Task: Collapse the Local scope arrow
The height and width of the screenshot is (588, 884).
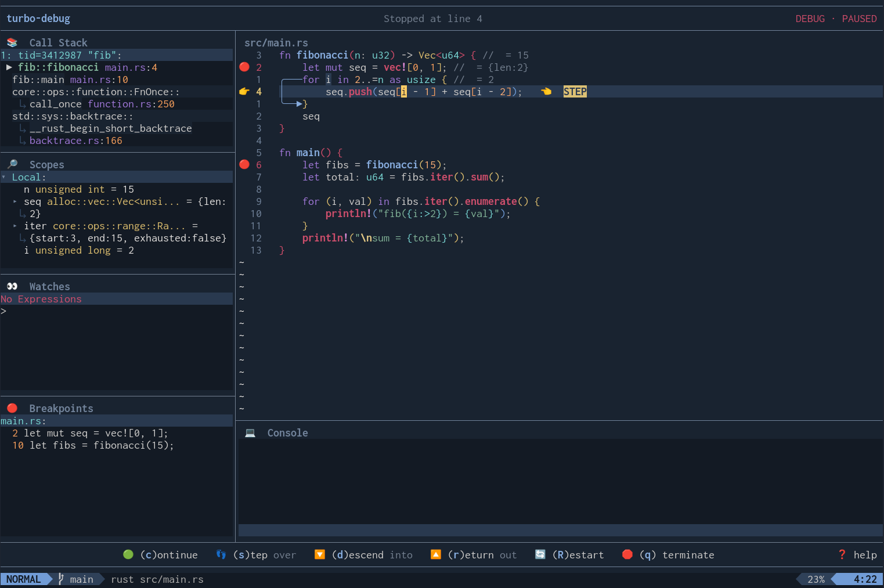Action: click(3, 177)
